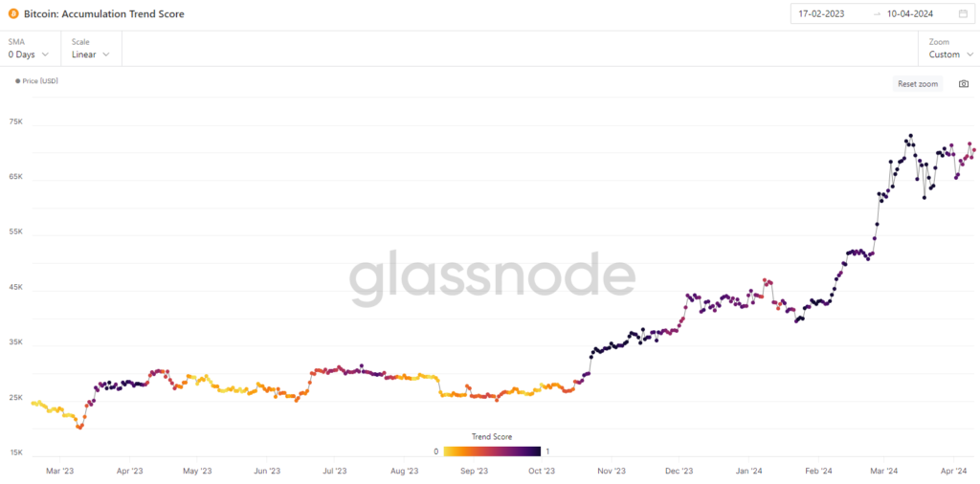Click the camera screenshot icon

click(x=964, y=83)
